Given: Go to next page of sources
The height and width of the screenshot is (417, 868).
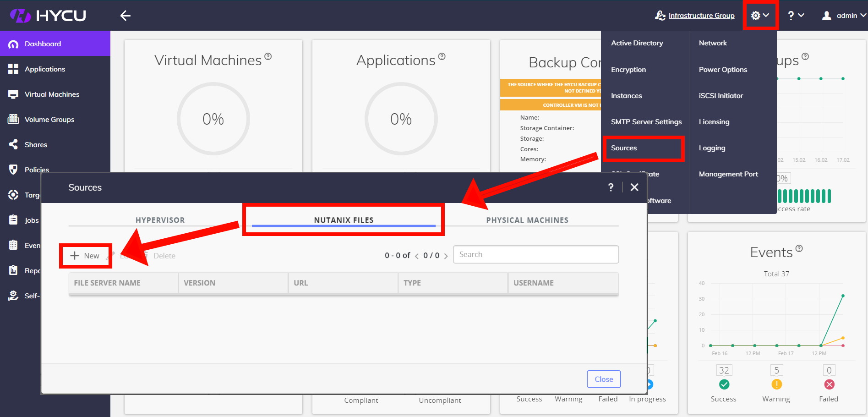Looking at the screenshot, I should click(446, 256).
